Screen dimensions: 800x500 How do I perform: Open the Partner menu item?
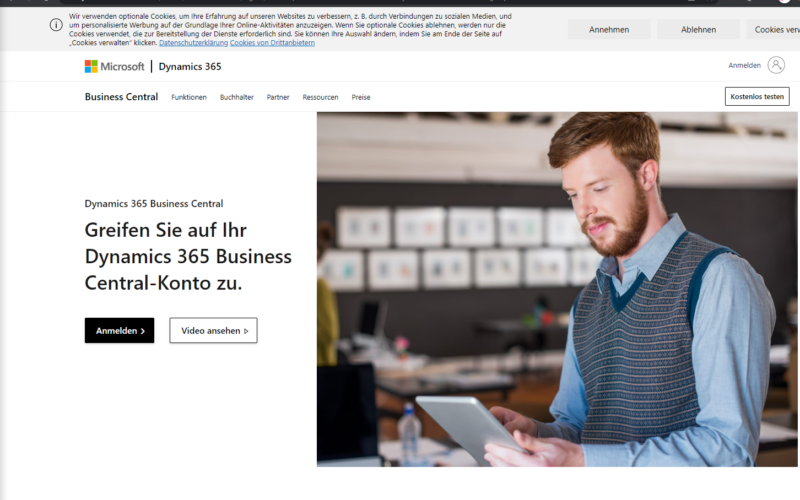(278, 97)
